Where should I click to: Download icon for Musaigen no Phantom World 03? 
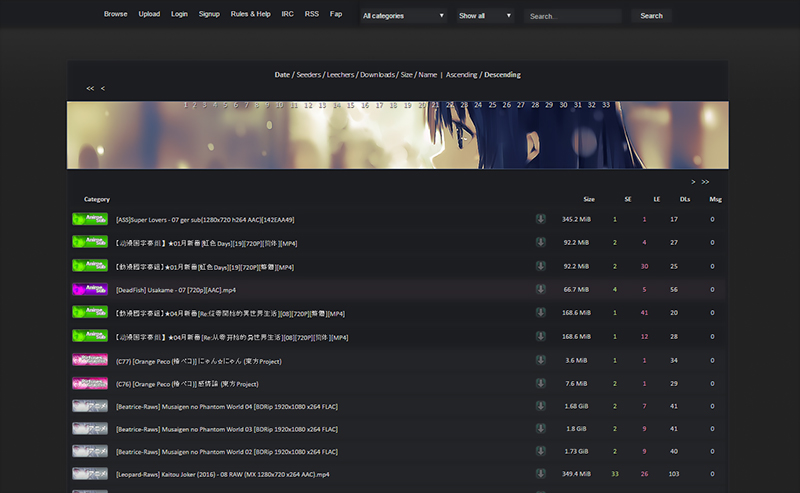pos(540,429)
